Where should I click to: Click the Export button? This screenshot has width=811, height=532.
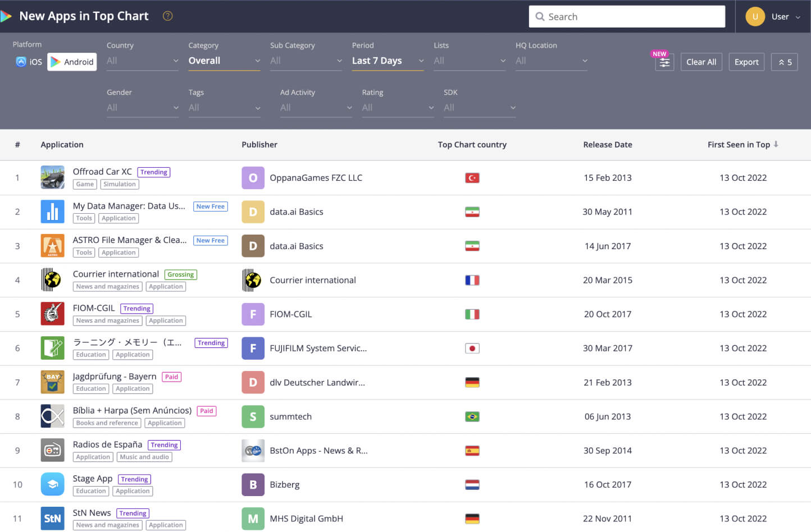click(746, 62)
